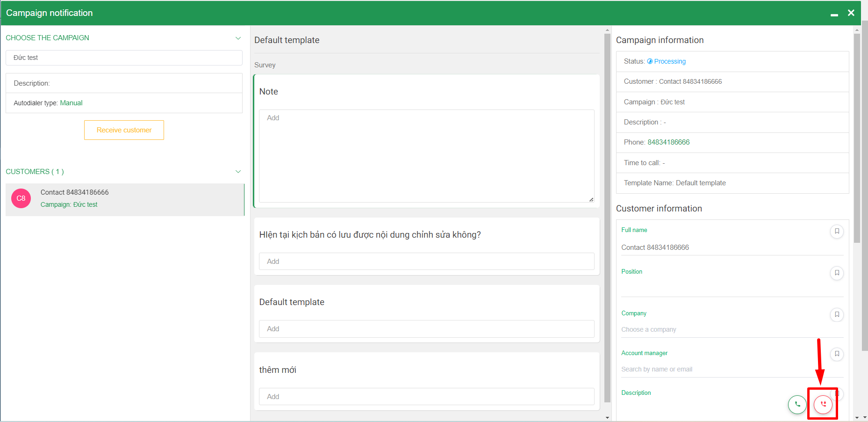Open the Đức test campaign selector
Viewport: 868px width, 422px height.
pos(124,58)
